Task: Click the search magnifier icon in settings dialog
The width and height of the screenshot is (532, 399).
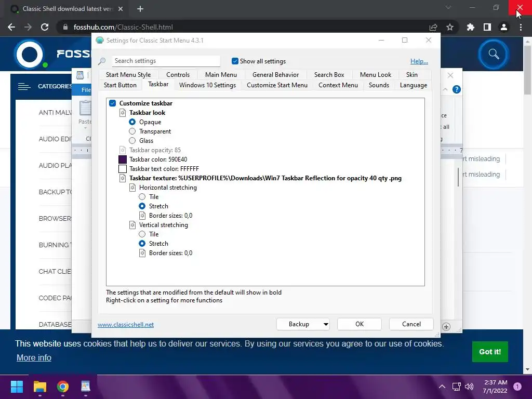Action: (102, 61)
